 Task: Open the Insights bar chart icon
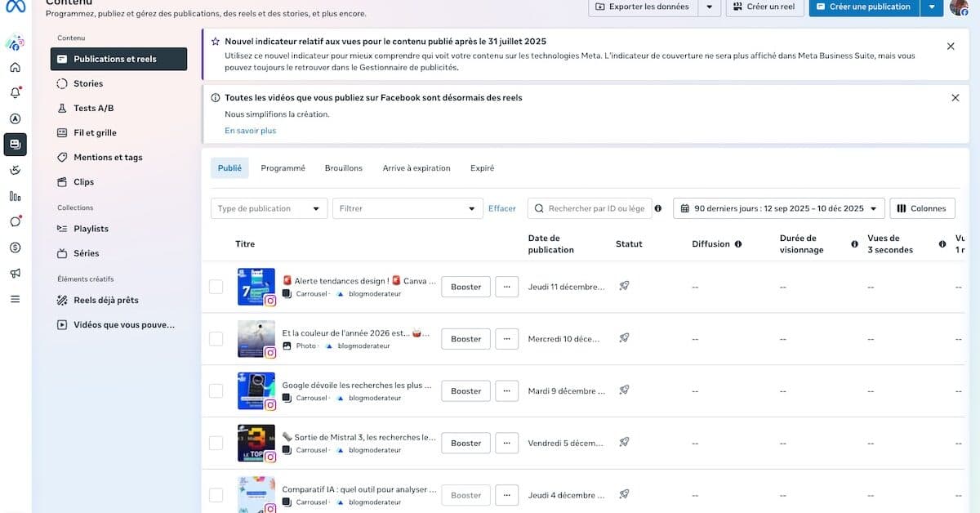click(15, 196)
